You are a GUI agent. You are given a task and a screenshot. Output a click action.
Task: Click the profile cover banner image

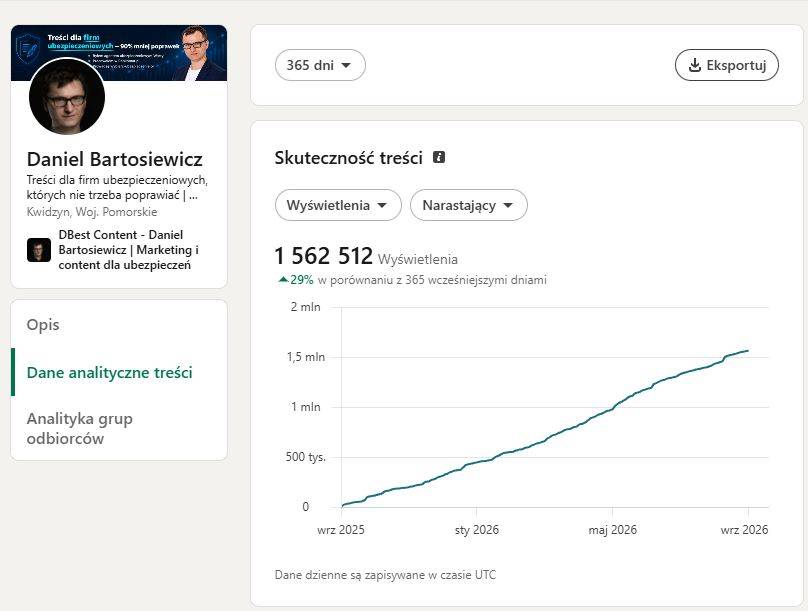tap(119, 53)
